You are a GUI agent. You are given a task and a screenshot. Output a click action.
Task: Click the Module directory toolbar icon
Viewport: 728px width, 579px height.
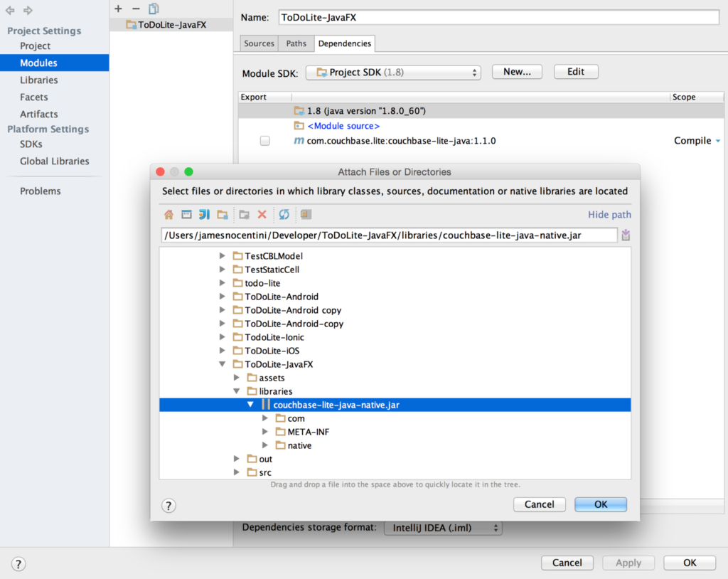point(223,214)
